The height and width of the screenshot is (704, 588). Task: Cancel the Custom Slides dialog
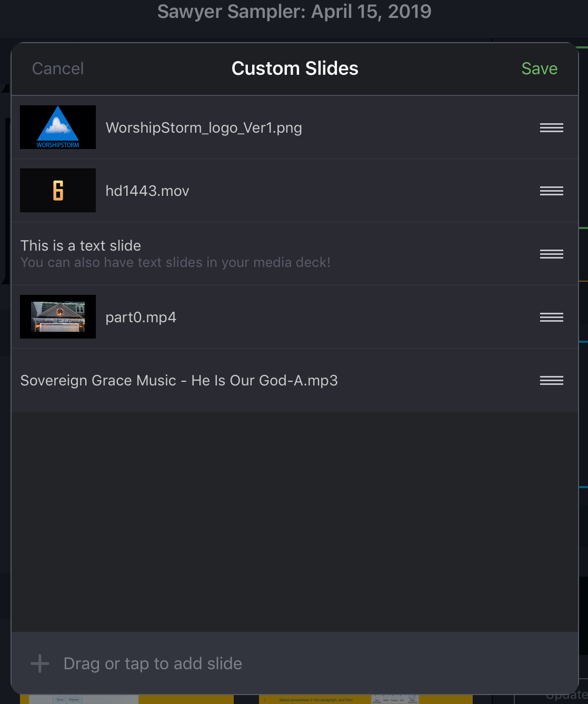(x=58, y=68)
